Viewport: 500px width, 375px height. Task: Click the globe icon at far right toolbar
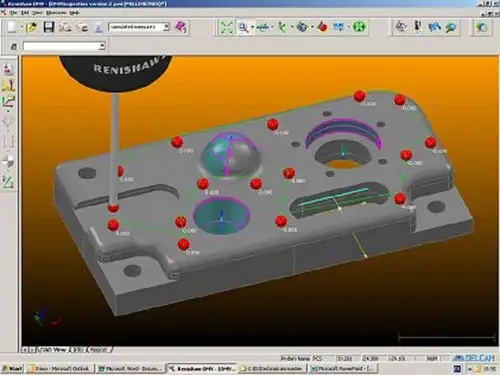click(481, 27)
